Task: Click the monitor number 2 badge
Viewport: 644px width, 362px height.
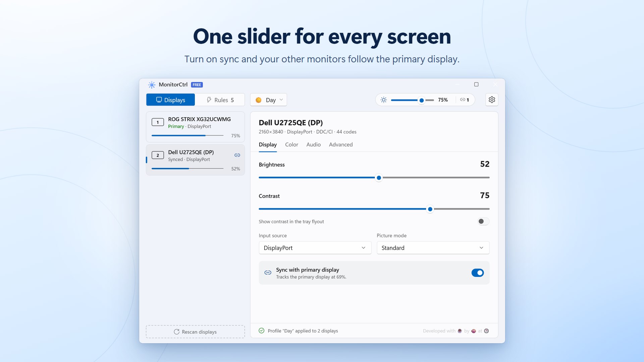Action: click(158, 155)
